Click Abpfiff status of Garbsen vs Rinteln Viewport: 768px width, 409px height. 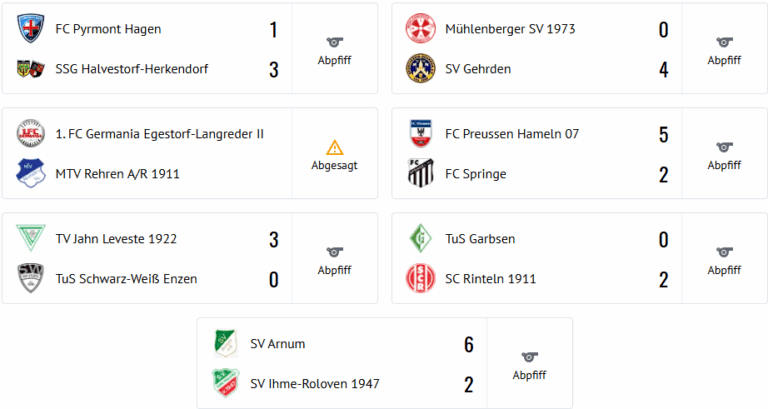724,270
